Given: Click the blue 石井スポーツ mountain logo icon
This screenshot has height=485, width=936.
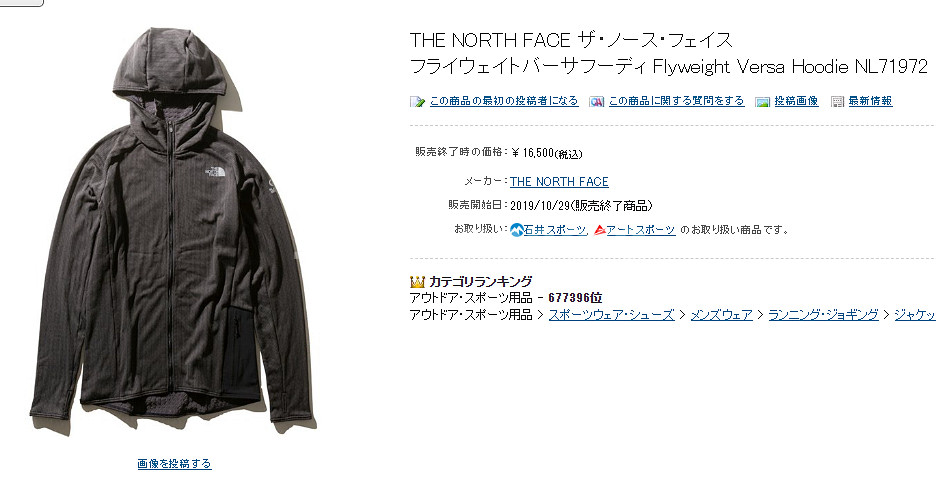Looking at the screenshot, I should pos(517,229).
